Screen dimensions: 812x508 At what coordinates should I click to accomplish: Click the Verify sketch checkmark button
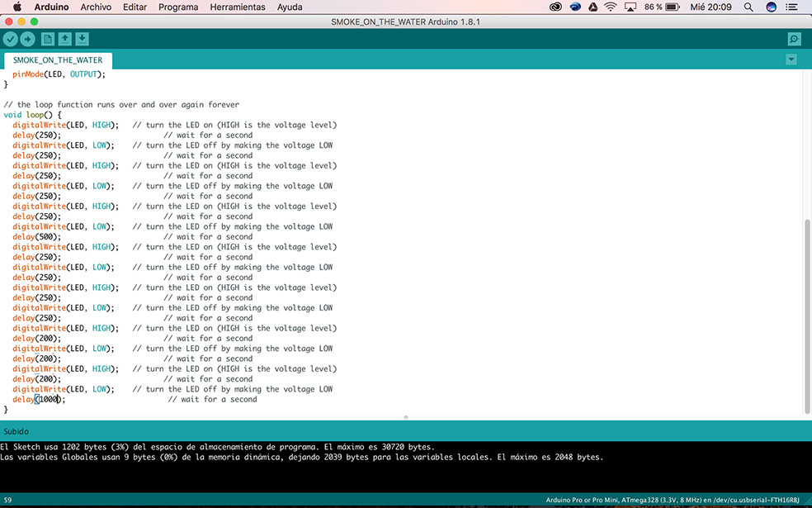point(11,39)
